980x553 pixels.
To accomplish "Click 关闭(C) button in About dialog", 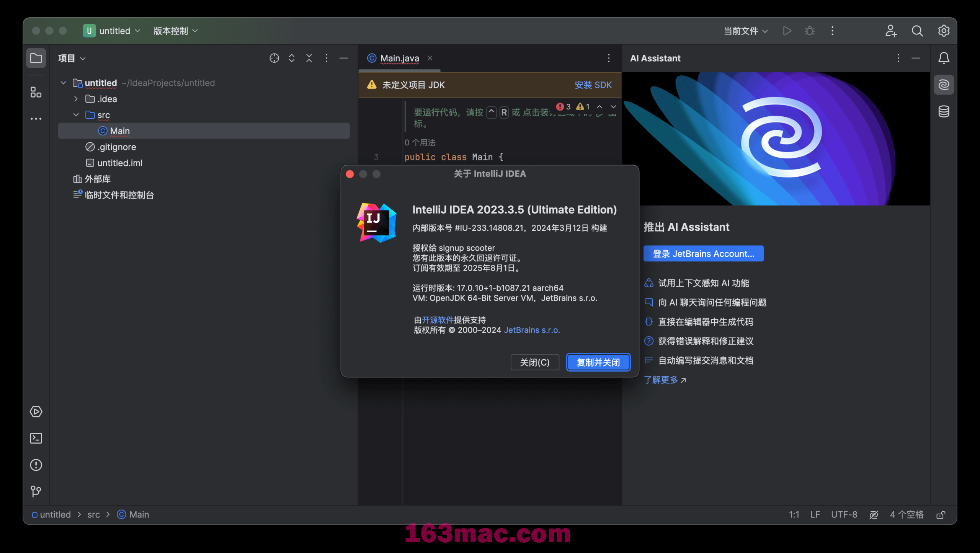I will (x=535, y=362).
